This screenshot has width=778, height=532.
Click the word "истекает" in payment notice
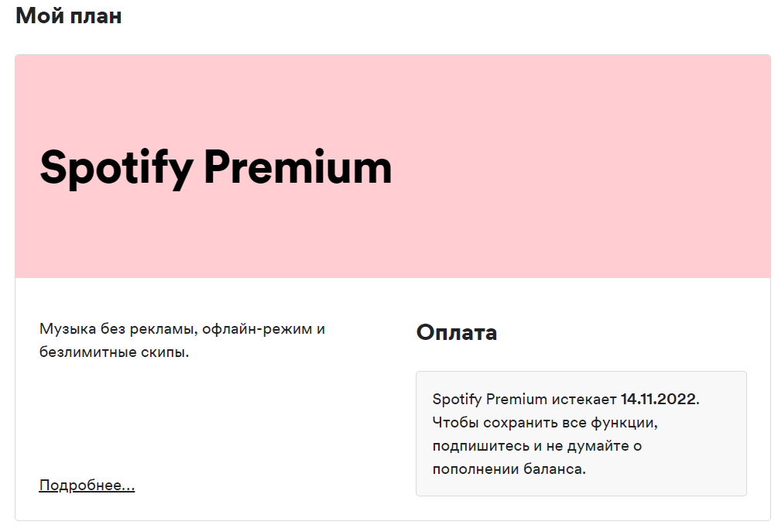click(584, 400)
